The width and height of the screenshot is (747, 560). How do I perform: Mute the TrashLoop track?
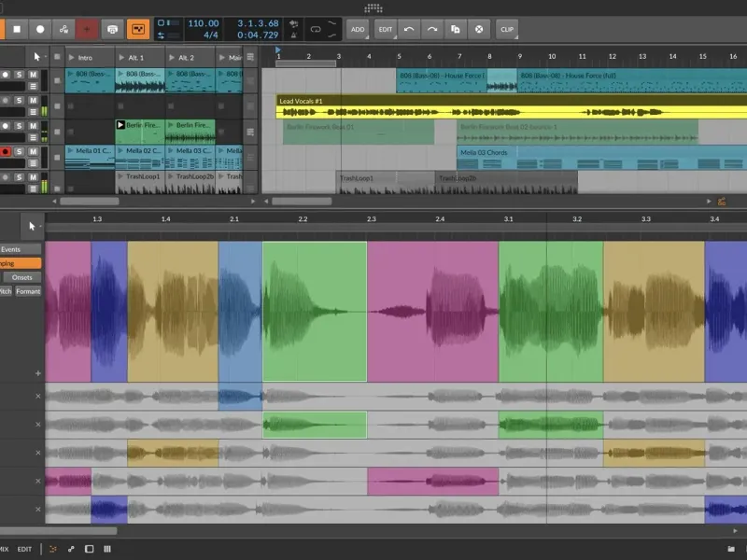pos(34,177)
